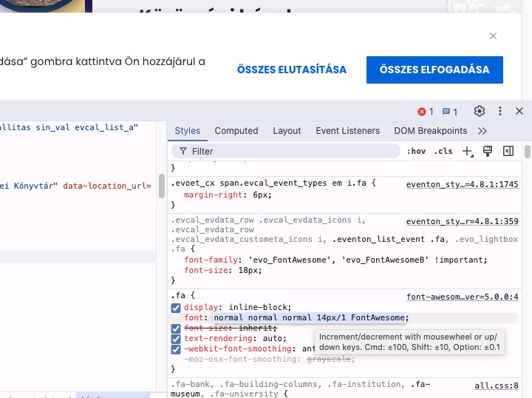Click ÖSSZES ELUTASÍTÁSA button

292,70
